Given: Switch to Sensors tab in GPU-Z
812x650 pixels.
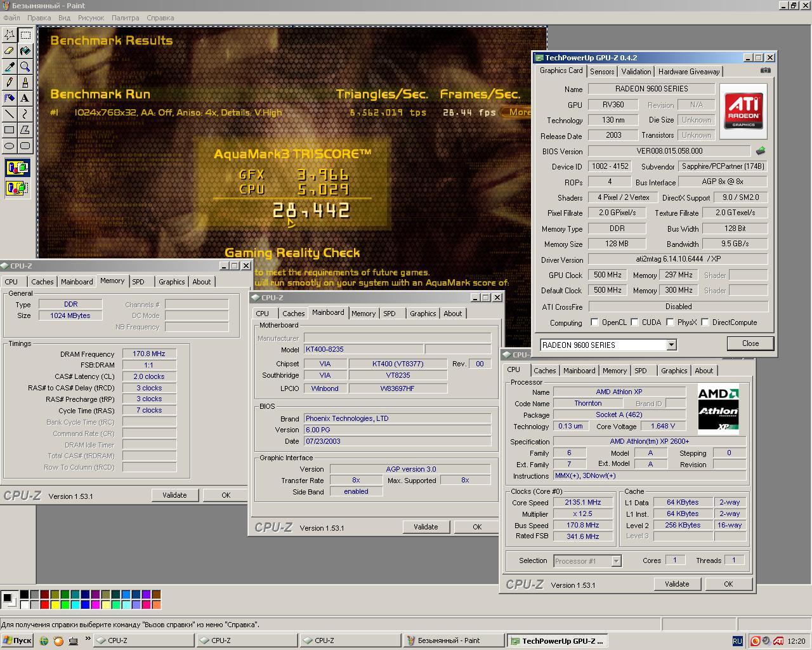Looking at the screenshot, I should click(601, 72).
